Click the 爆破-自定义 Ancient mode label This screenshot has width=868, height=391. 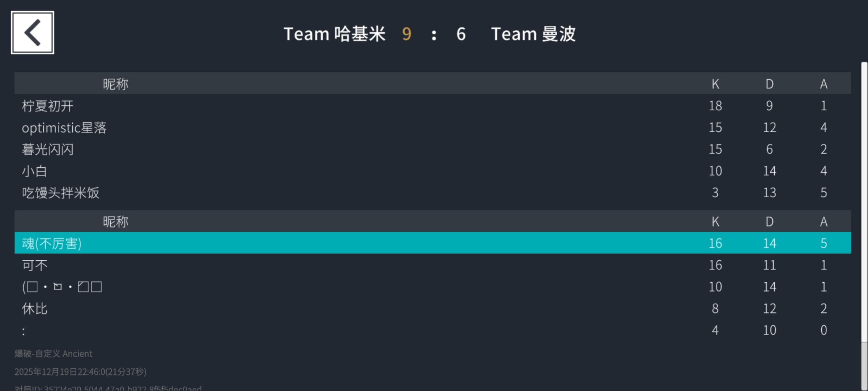(x=54, y=353)
